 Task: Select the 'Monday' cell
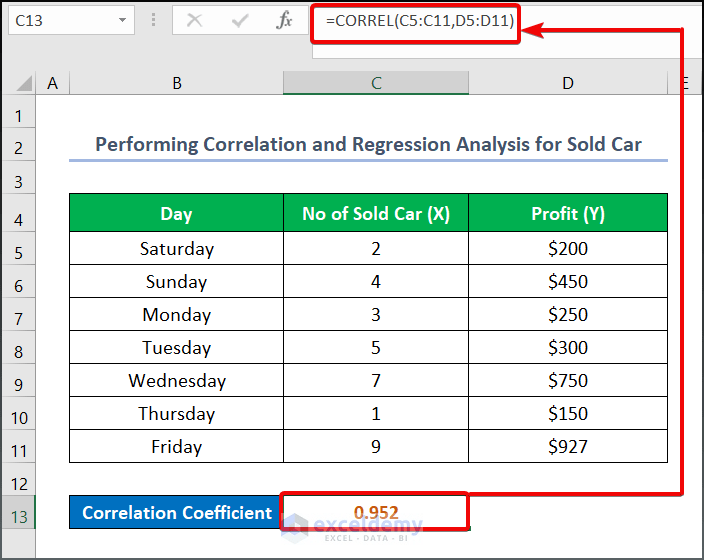click(x=176, y=314)
